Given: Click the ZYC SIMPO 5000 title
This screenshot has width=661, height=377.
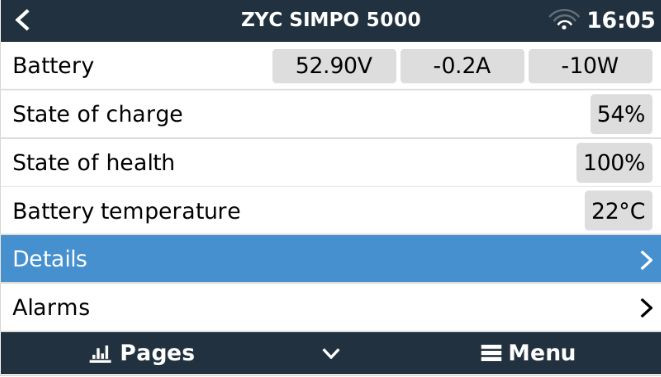Looking at the screenshot, I should coord(331,20).
